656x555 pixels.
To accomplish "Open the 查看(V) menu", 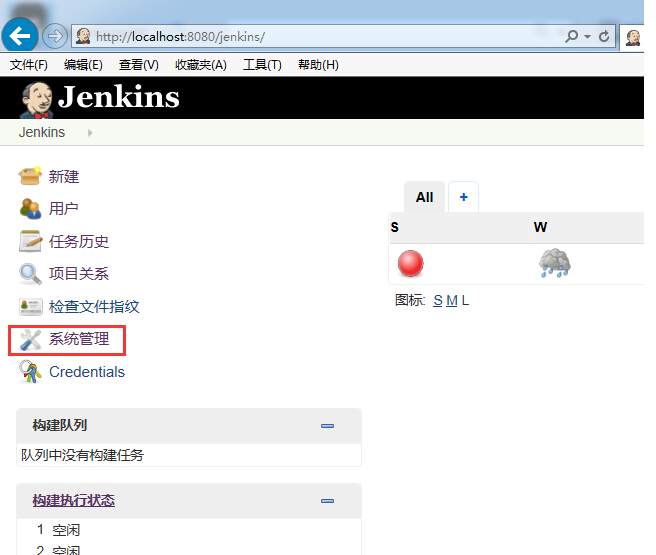I will point(138,65).
